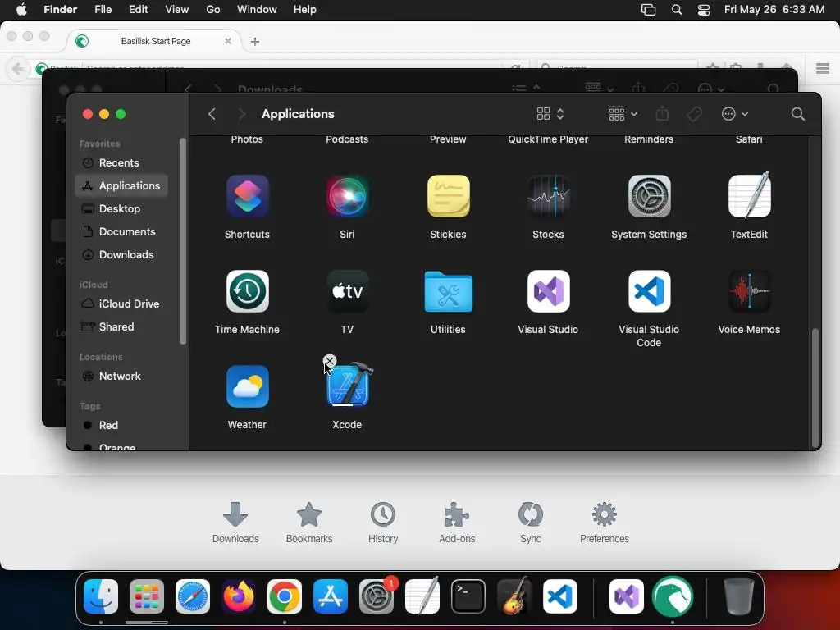Click Sync on Basilisk start page
The image size is (840, 630).
[x=531, y=523]
